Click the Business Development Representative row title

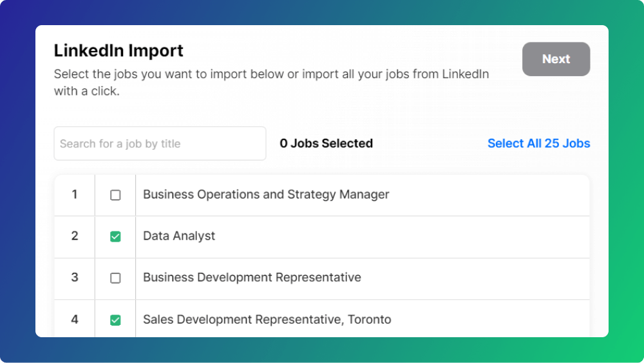[252, 277]
